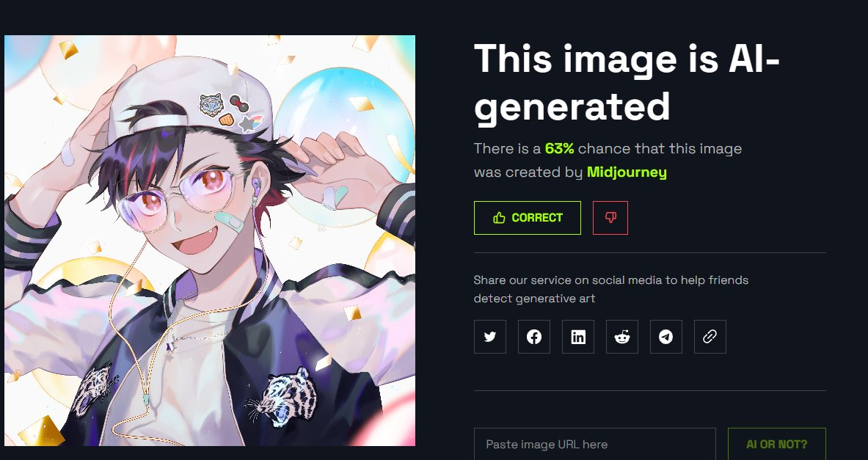Open the Telegram share icon

click(666, 337)
